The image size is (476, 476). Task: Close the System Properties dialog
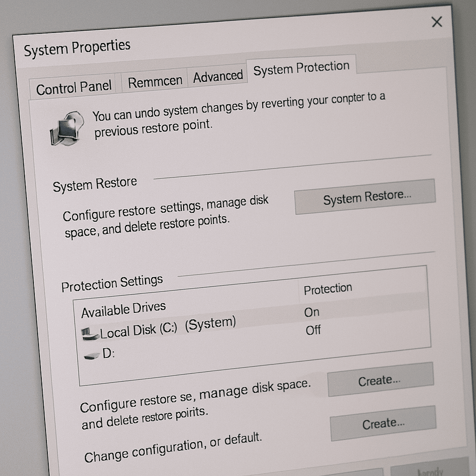point(436,22)
